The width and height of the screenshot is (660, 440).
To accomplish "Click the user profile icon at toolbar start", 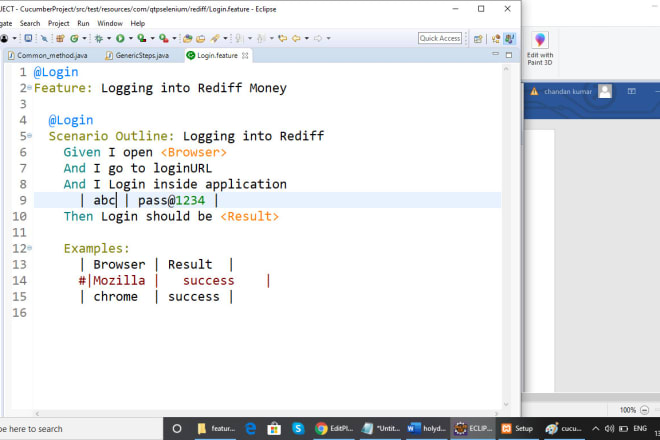I will click(x=4, y=39).
